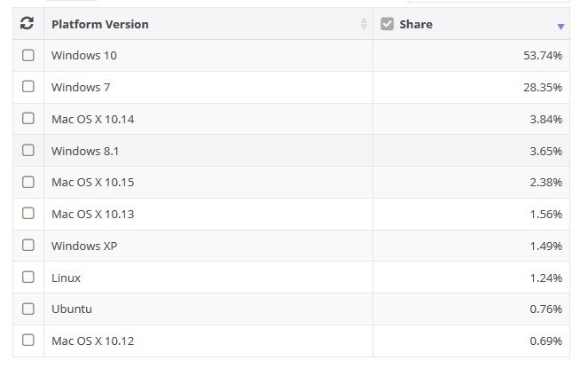The image size is (588, 368).
Task: Check the Windows 10 row checkbox
Action: click(x=28, y=55)
